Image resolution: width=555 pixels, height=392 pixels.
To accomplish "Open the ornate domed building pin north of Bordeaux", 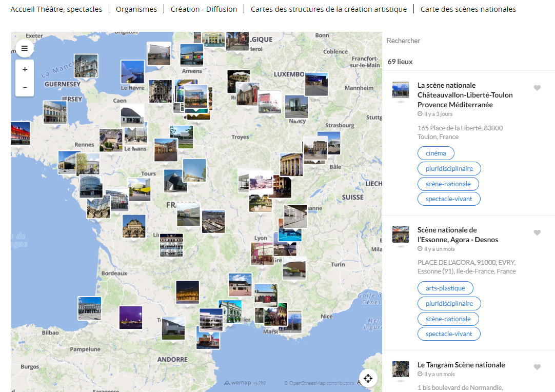I will coord(134,226).
